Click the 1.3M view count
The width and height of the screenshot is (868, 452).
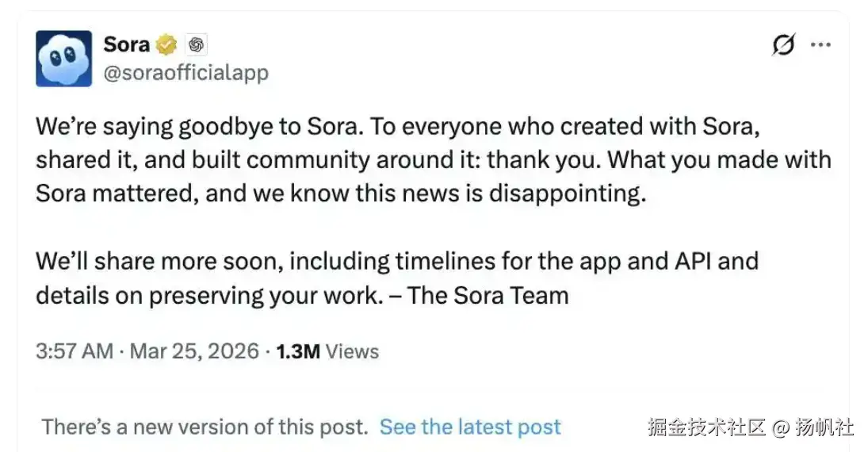coord(297,351)
